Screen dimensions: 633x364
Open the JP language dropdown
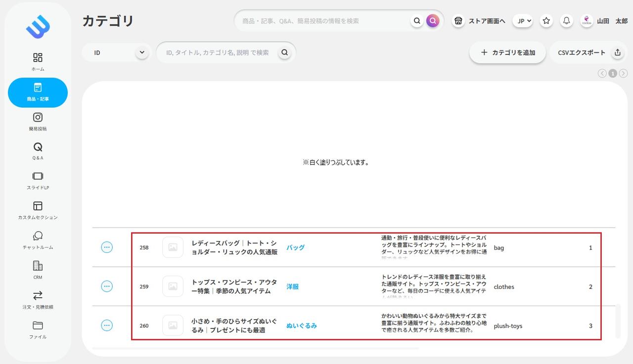click(x=523, y=21)
